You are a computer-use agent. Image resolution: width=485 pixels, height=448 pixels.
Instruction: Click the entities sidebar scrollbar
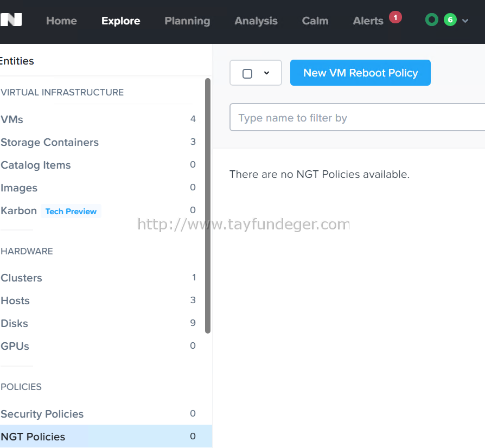click(x=208, y=206)
